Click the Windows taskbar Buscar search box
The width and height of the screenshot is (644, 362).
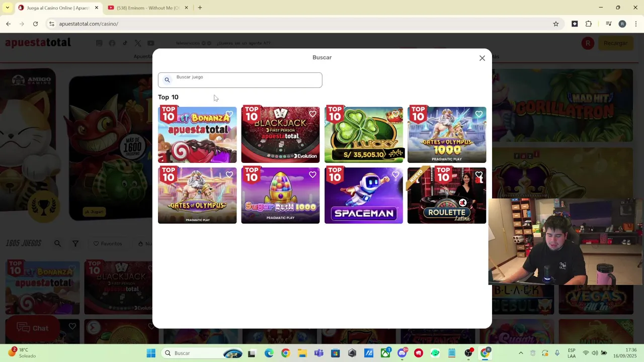click(x=203, y=353)
